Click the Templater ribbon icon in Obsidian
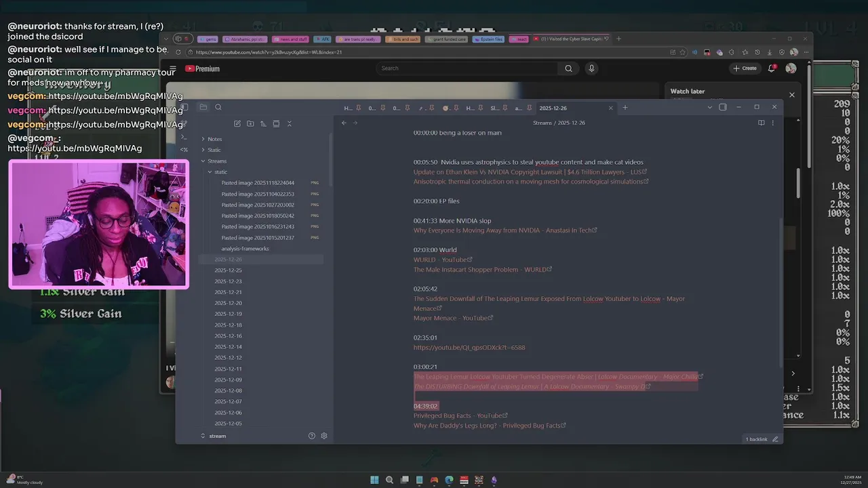Viewport: 868px width, 488px height. coord(184,150)
